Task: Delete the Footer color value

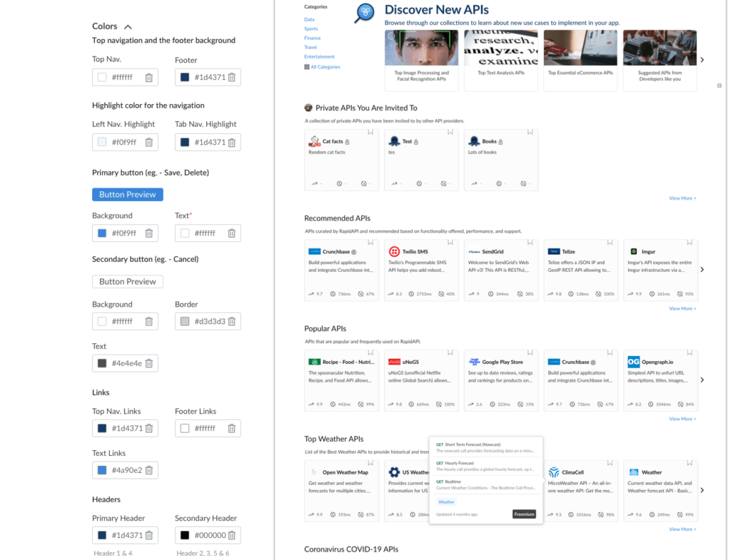Action: [232, 77]
